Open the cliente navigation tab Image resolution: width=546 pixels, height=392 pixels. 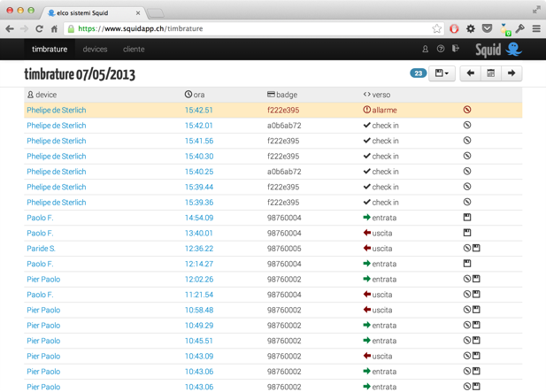[134, 49]
